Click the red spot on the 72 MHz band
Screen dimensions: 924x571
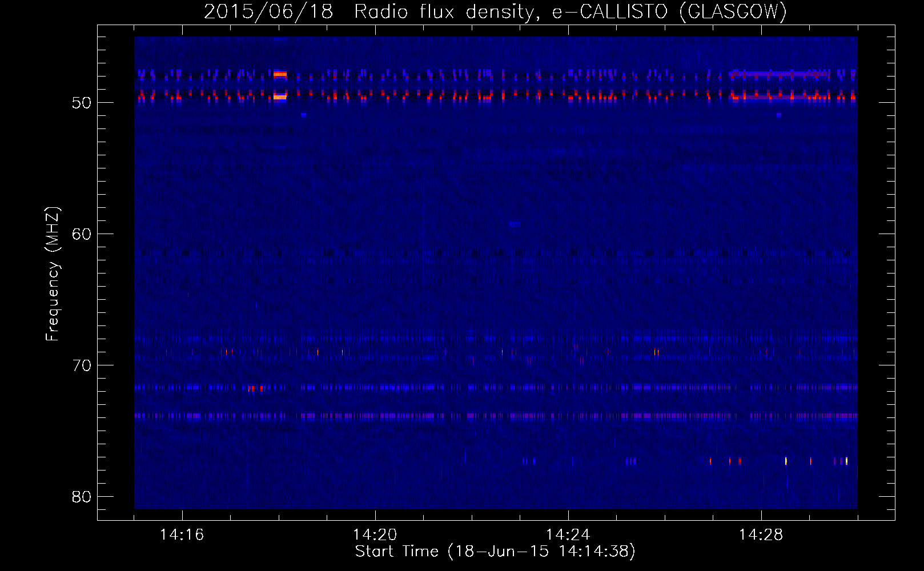(x=255, y=388)
